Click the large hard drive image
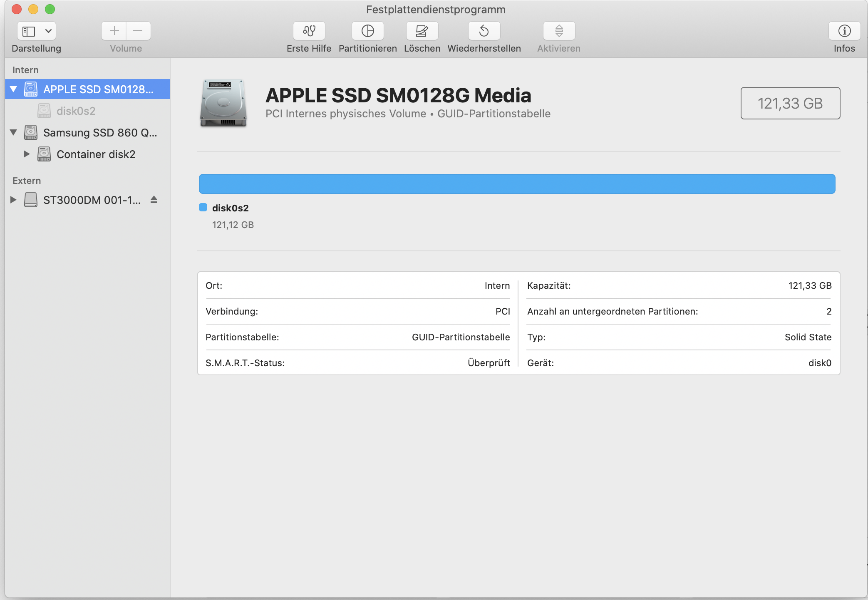The image size is (868, 600). coord(223,103)
